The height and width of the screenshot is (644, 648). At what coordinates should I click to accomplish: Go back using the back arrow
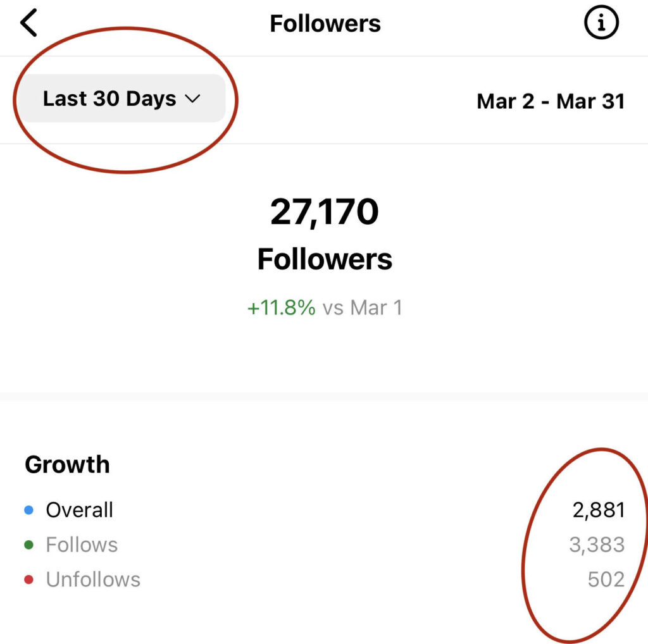tap(29, 23)
